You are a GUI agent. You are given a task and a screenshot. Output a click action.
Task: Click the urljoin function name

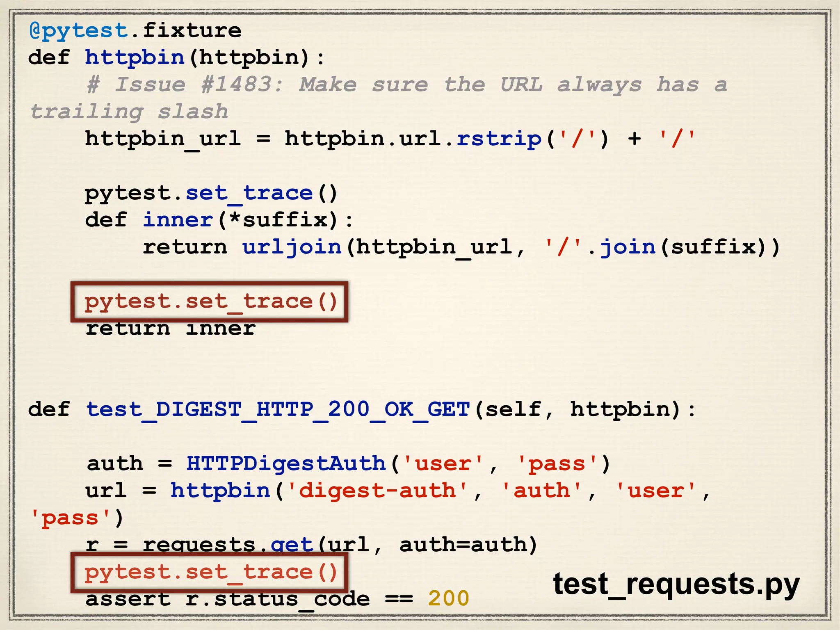pyautogui.click(x=292, y=247)
